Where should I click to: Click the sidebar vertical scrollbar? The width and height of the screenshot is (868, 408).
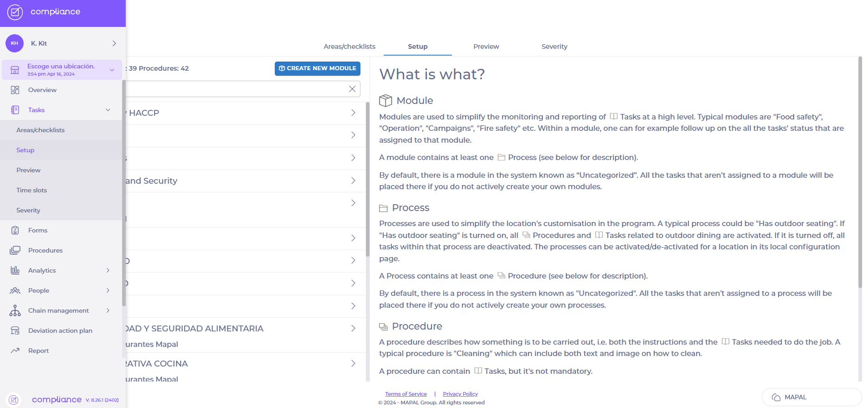(124, 193)
